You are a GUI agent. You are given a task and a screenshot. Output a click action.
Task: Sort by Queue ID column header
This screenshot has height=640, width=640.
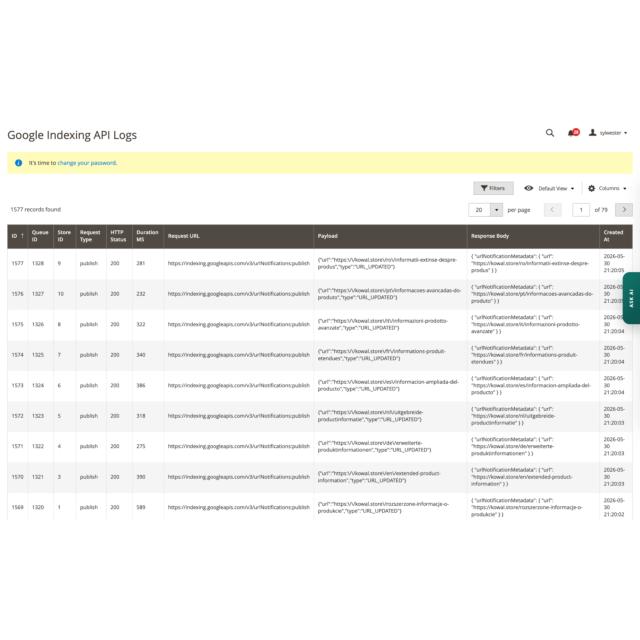pyautogui.click(x=40, y=236)
